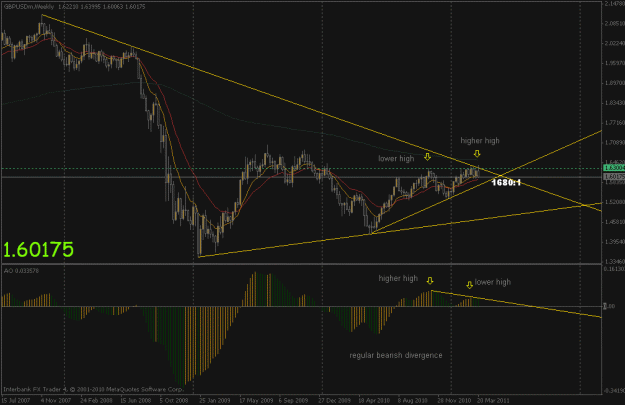
Task: Click the 8 Aug 2010 date label
Action: (x=412, y=400)
